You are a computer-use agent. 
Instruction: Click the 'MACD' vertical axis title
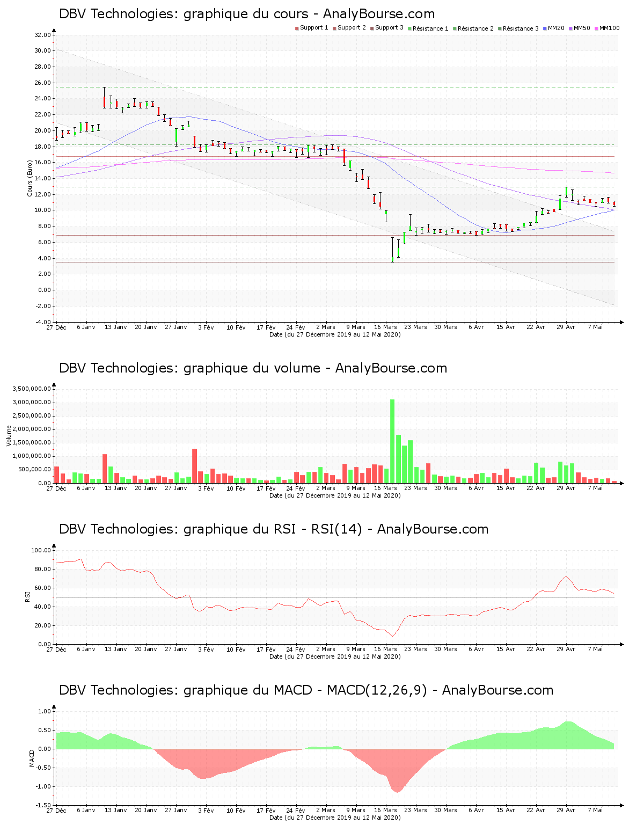32,758
